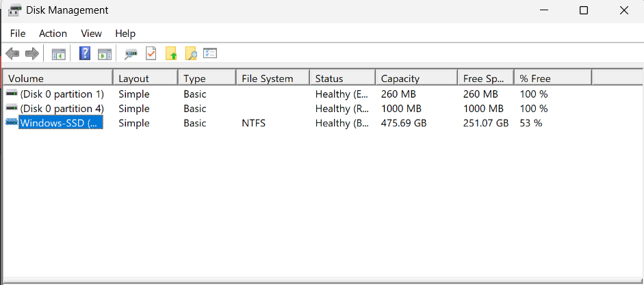Toggle the Show/Hide Action Pane icon

pyautogui.click(x=105, y=53)
